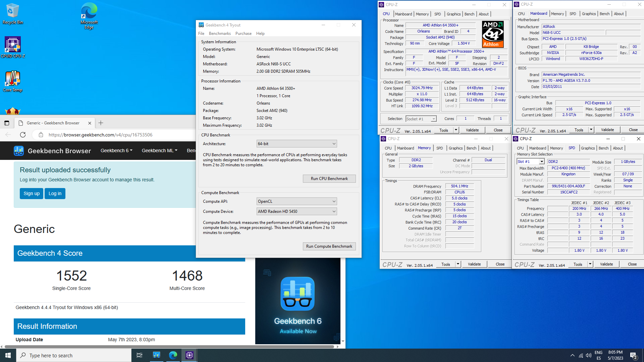The height and width of the screenshot is (362, 644).
Task: Switch to Geekbench app in taskbar
Action: tap(156, 355)
